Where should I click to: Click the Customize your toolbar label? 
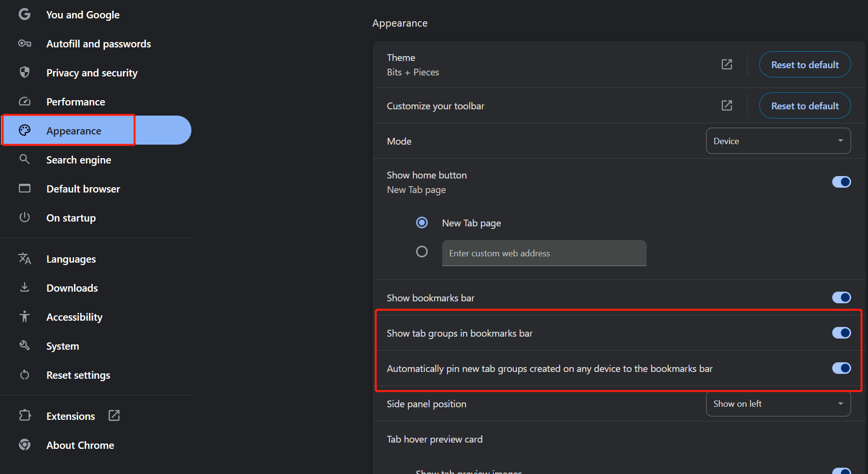coord(435,106)
